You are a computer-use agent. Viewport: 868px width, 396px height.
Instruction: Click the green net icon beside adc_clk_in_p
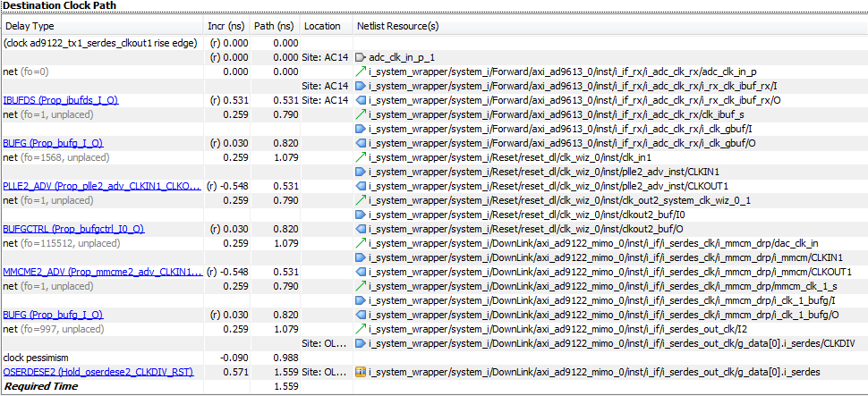tap(361, 71)
